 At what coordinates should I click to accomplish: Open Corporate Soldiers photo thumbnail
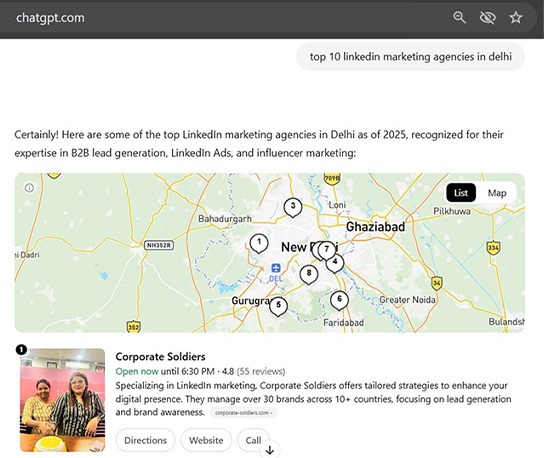[62, 400]
